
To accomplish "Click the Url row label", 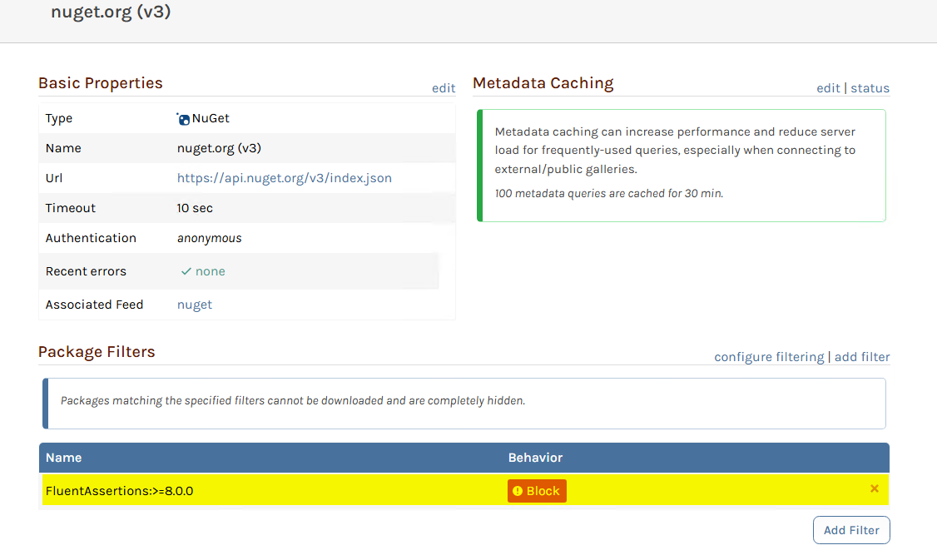I will (54, 178).
